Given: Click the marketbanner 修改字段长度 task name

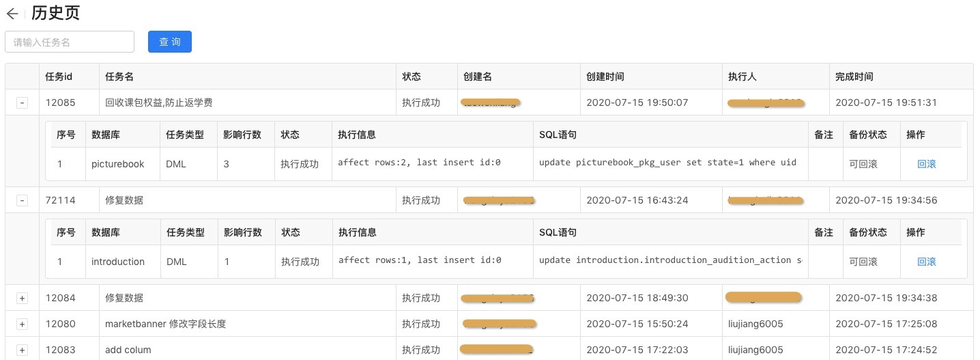Looking at the screenshot, I should tap(165, 324).
